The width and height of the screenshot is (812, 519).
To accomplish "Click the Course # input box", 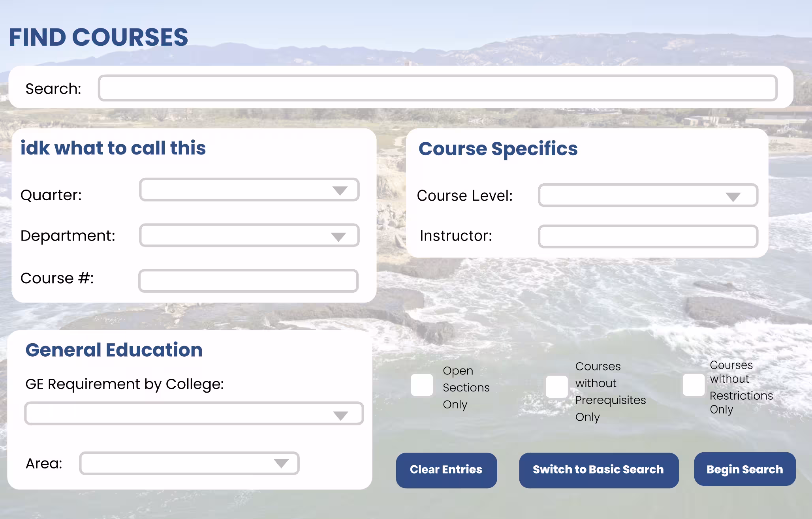I will click(248, 281).
